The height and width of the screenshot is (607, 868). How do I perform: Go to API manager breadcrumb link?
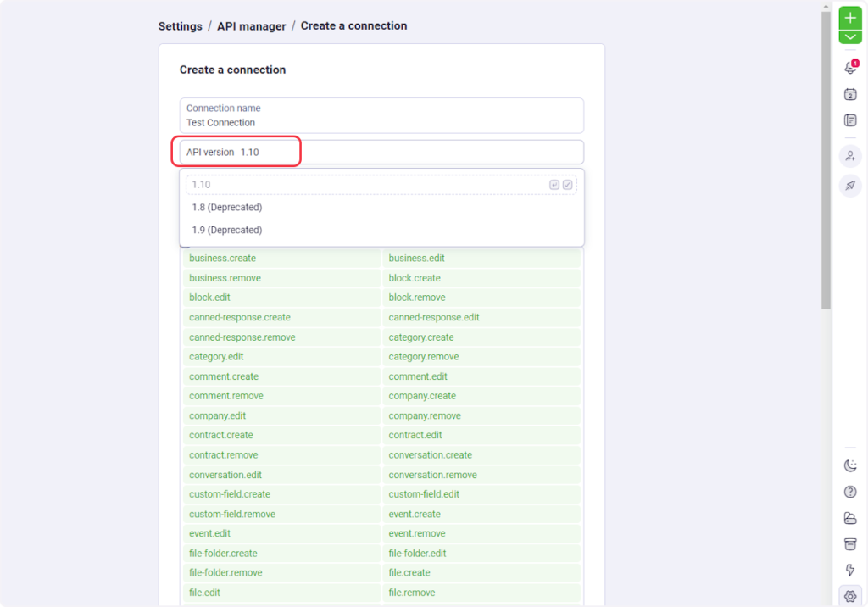(251, 26)
